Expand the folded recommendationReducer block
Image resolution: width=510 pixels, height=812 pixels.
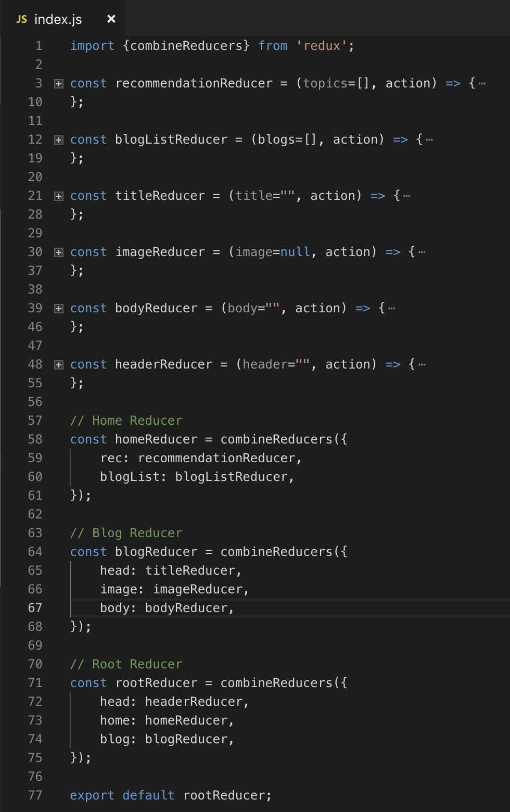[59, 84]
